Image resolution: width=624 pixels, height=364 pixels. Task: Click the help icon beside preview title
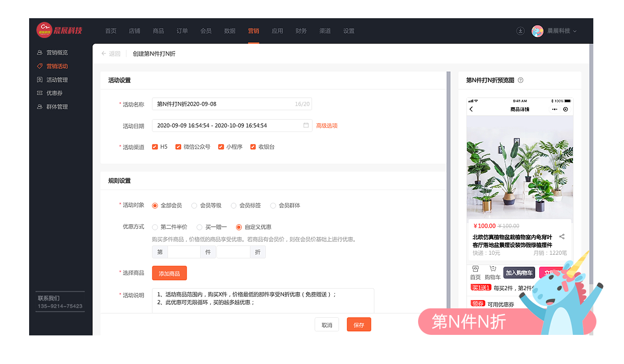point(521,80)
